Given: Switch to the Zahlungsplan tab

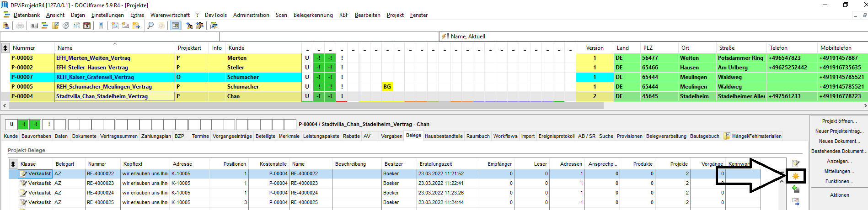Looking at the screenshot, I should tap(156, 136).
